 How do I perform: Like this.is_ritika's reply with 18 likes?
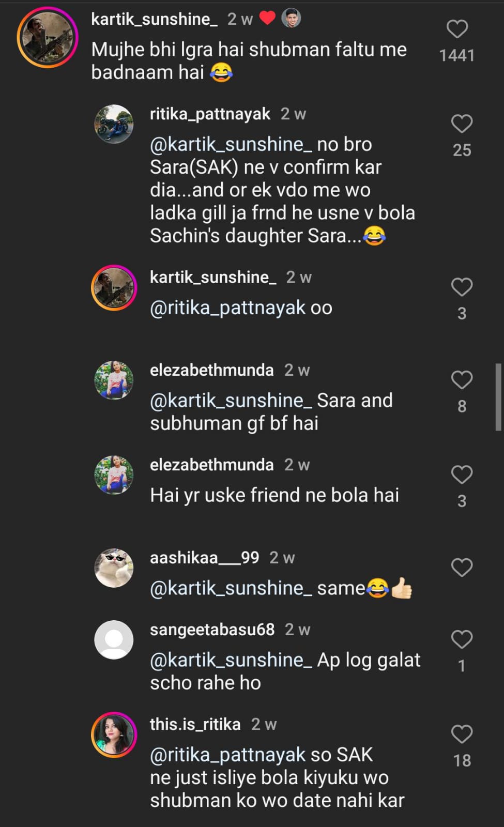462,734
